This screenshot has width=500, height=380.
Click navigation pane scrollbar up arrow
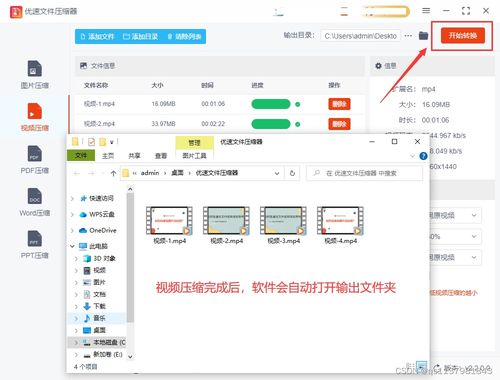pyautogui.click(x=130, y=189)
